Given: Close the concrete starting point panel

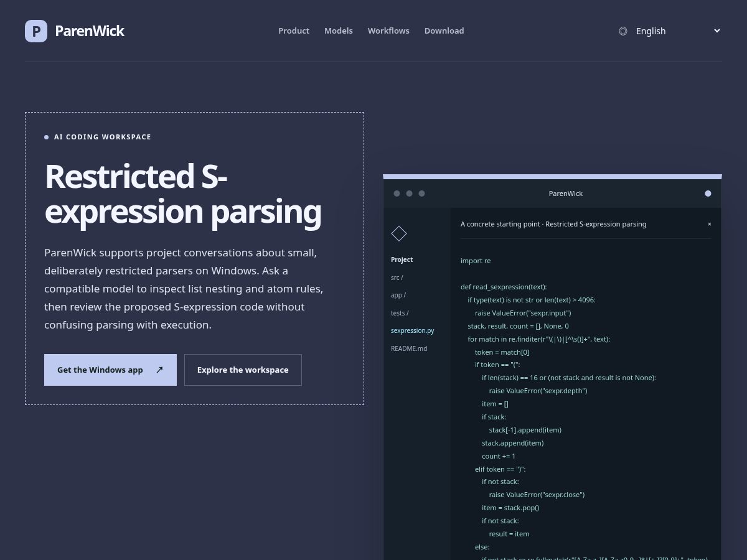Looking at the screenshot, I should point(709,224).
